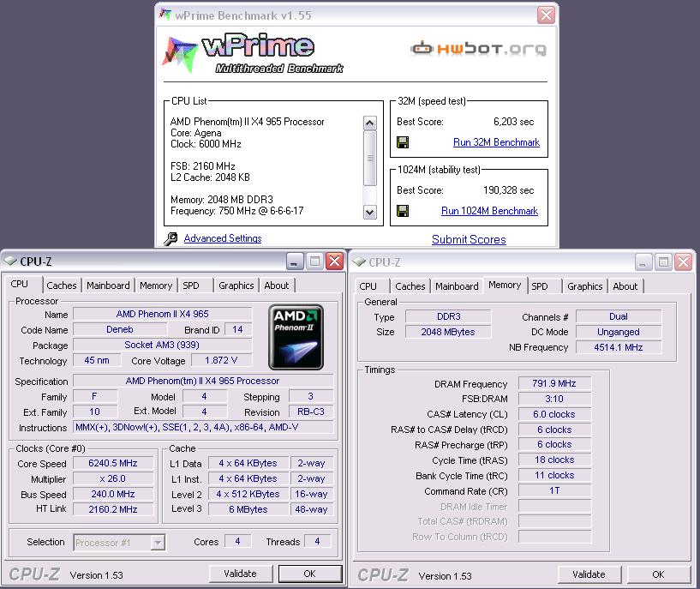Click the CPU List scrollbar thumb

pyautogui.click(x=369, y=158)
